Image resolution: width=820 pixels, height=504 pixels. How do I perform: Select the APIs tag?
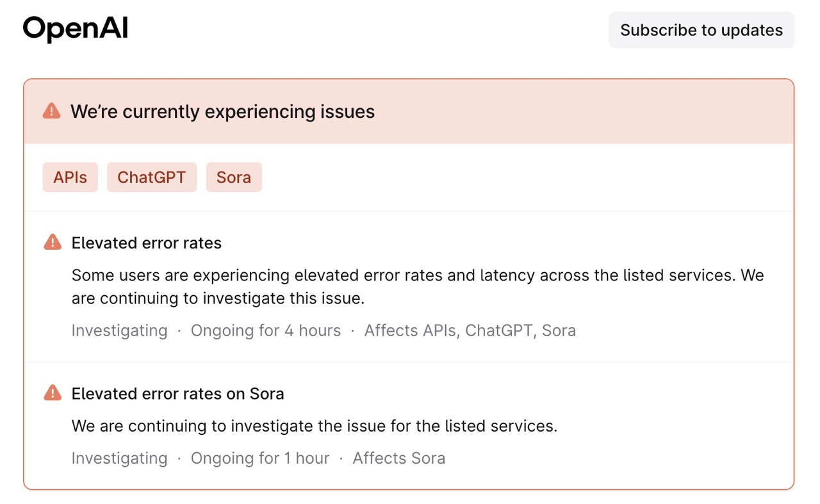coord(70,177)
